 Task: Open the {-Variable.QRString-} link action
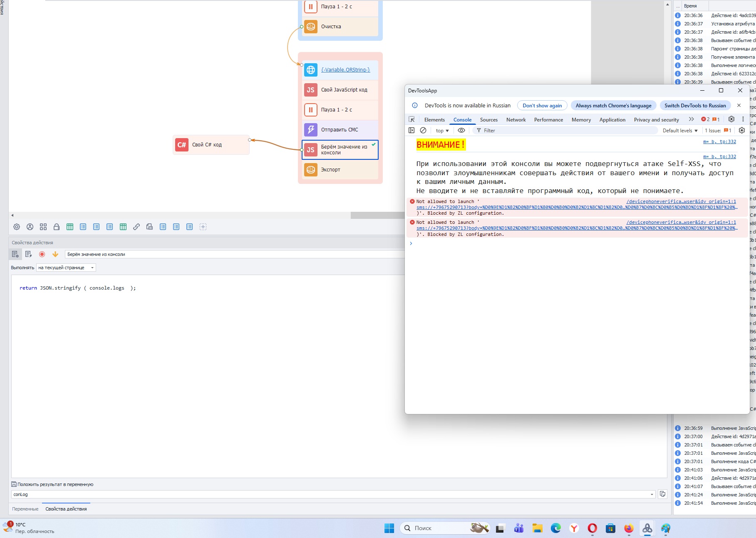click(x=345, y=70)
